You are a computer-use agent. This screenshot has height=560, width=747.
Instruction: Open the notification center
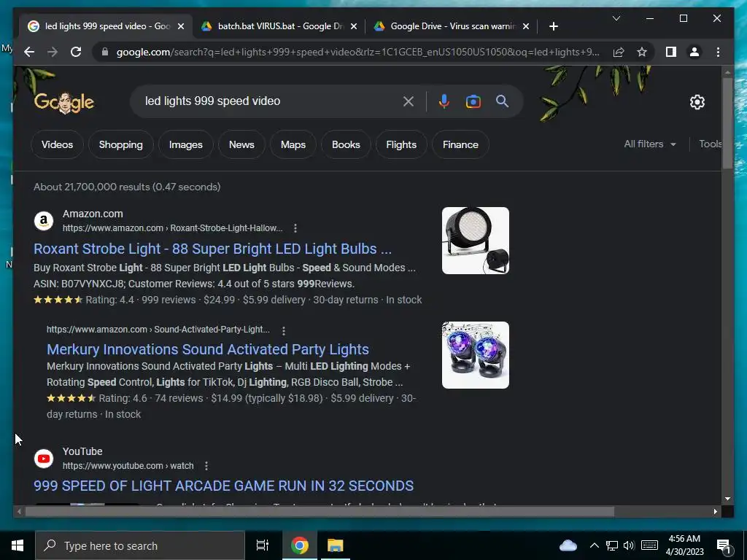pyautogui.click(x=724, y=546)
